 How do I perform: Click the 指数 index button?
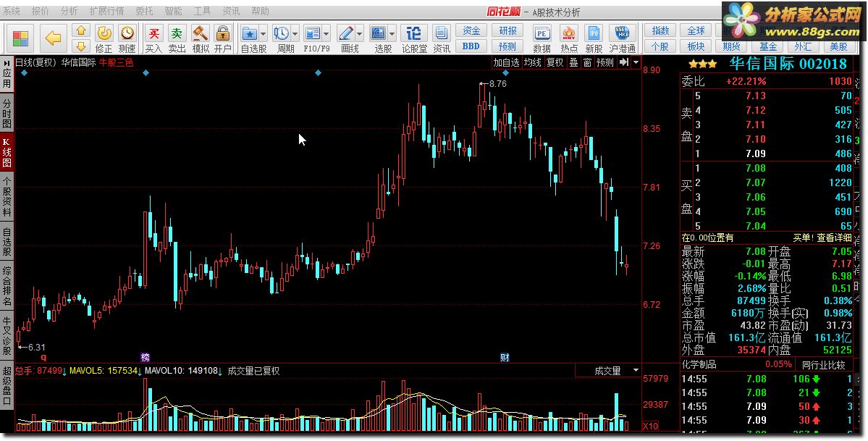pyautogui.click(x=660, y=30)
